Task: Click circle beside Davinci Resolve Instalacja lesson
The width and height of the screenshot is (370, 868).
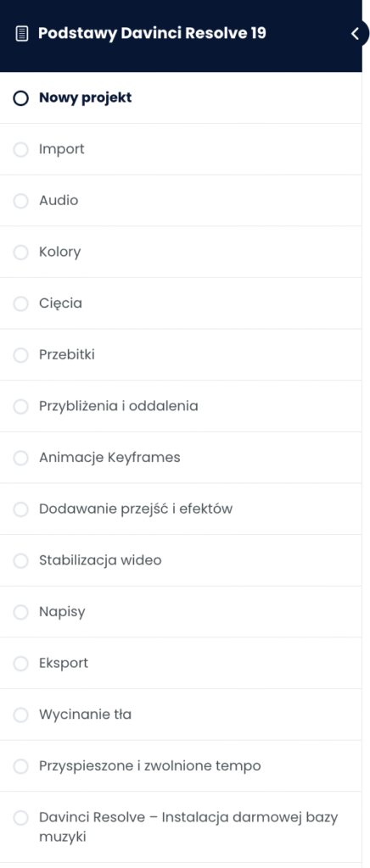Action: 20,818
